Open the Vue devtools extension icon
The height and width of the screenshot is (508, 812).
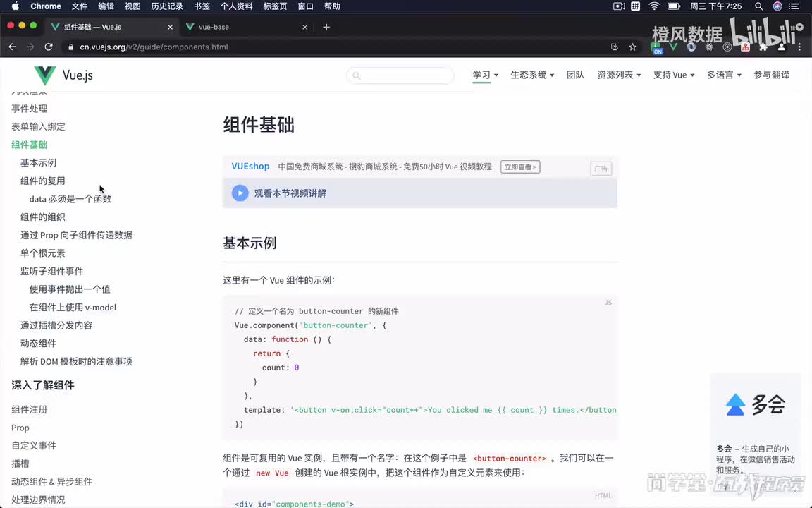pyautogui.click(x=673, y=47)
